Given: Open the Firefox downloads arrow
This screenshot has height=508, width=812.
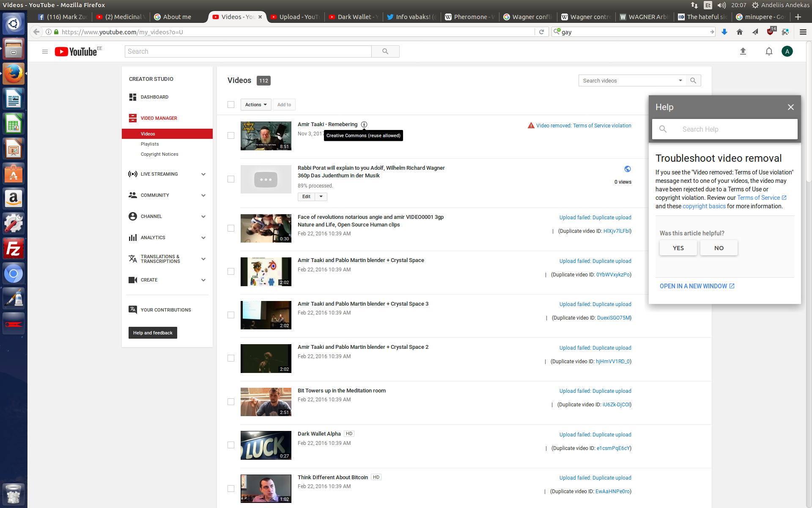Looking at the screenshot, I should (724, 32).
